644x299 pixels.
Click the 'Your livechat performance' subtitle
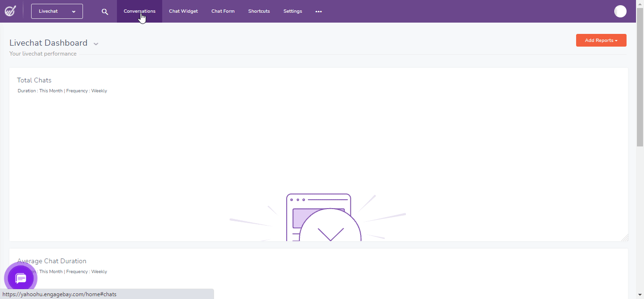point(43,54)
